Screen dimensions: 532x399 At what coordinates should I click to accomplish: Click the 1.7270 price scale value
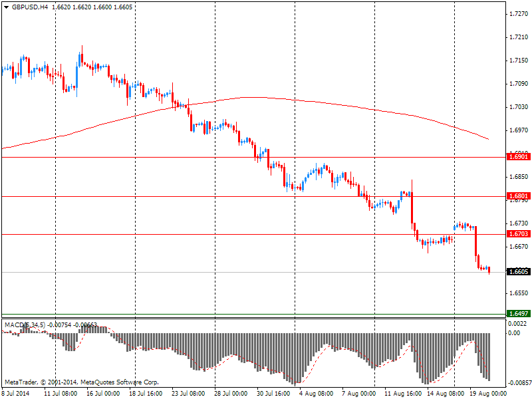pyautogui.click(x=519, y=14)
